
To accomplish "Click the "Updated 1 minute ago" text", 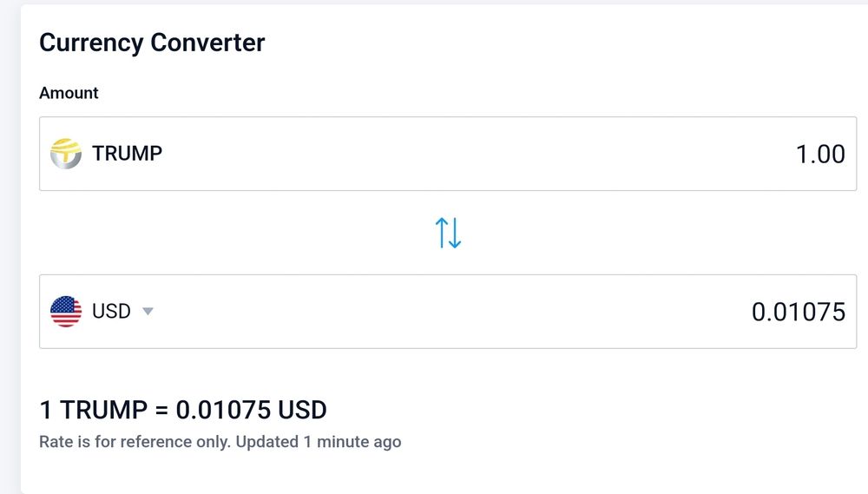I will (319, 442).
